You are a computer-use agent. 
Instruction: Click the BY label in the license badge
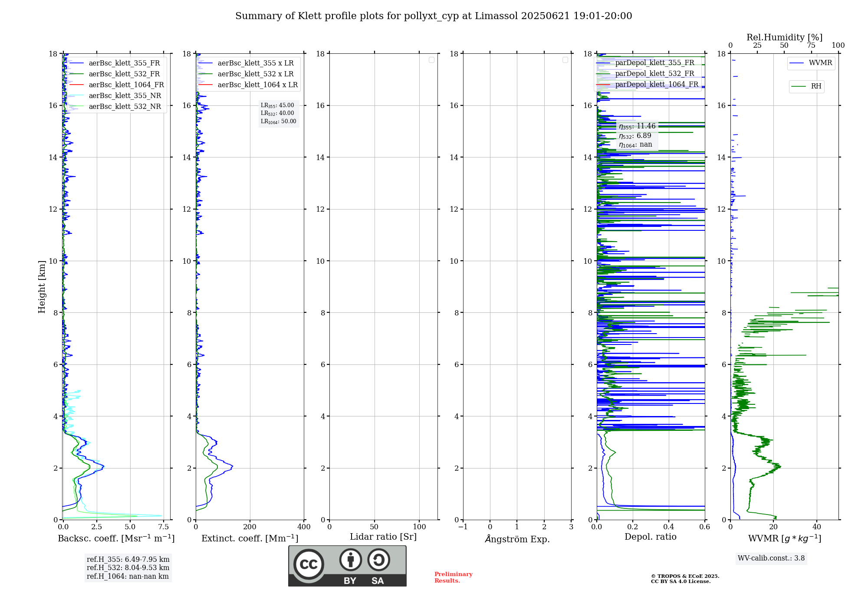(350, 581)
